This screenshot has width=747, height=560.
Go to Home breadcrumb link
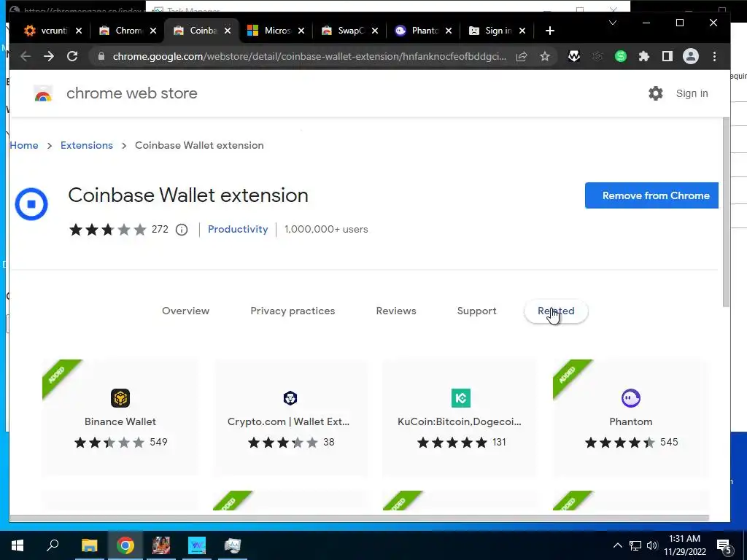24,145
